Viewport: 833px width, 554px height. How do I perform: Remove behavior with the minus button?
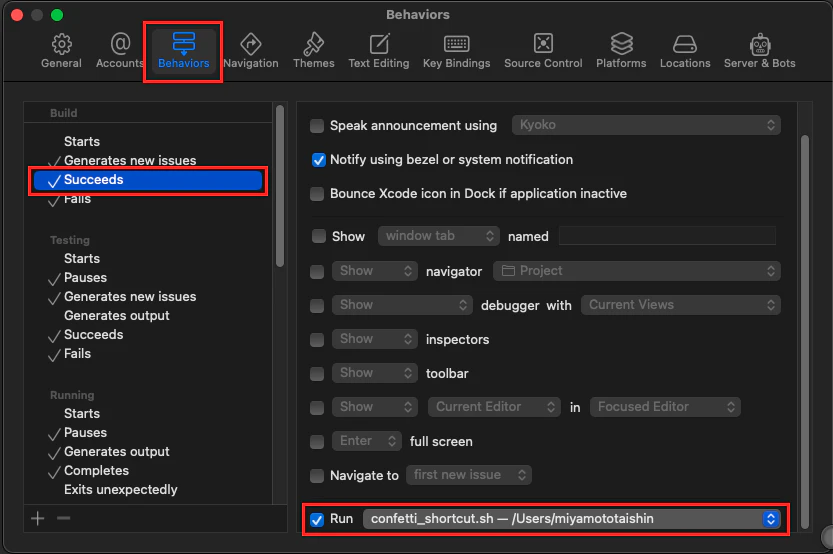(x=64, y=518)
